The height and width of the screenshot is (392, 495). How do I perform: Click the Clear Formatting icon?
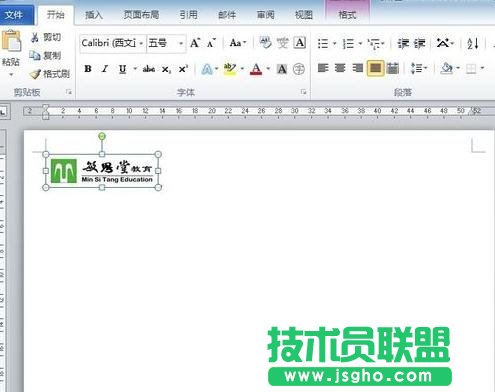(x=266, y=42)
